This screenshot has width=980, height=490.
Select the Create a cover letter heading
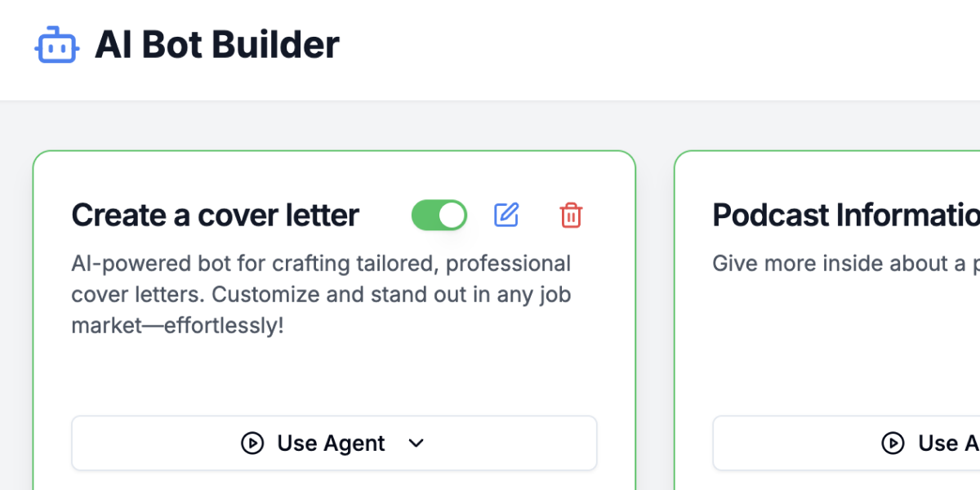coord(215,216)
